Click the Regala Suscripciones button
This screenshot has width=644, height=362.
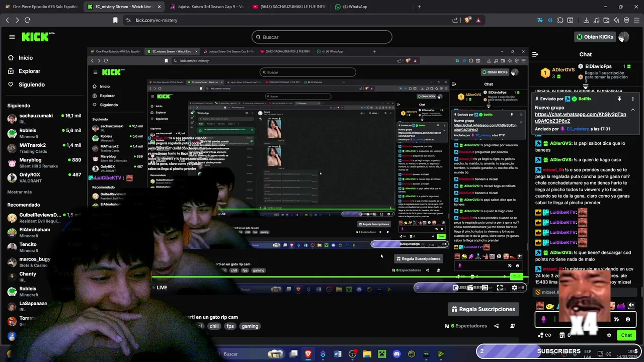click(x=483, y=309)
